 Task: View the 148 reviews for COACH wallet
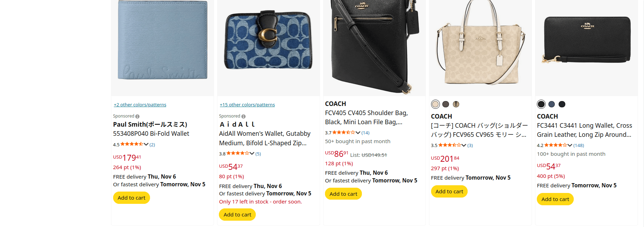point(579,145)
